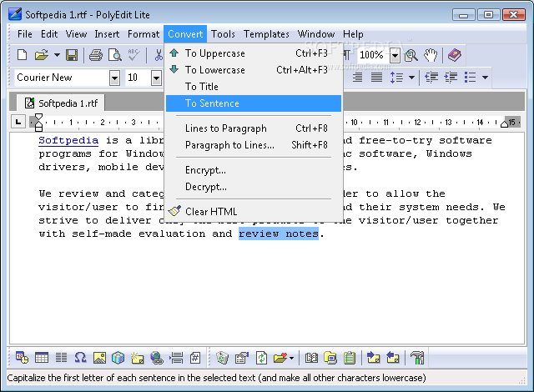Open Print Preview from the toolbar
Screen dimensions: 534x392
115,55
